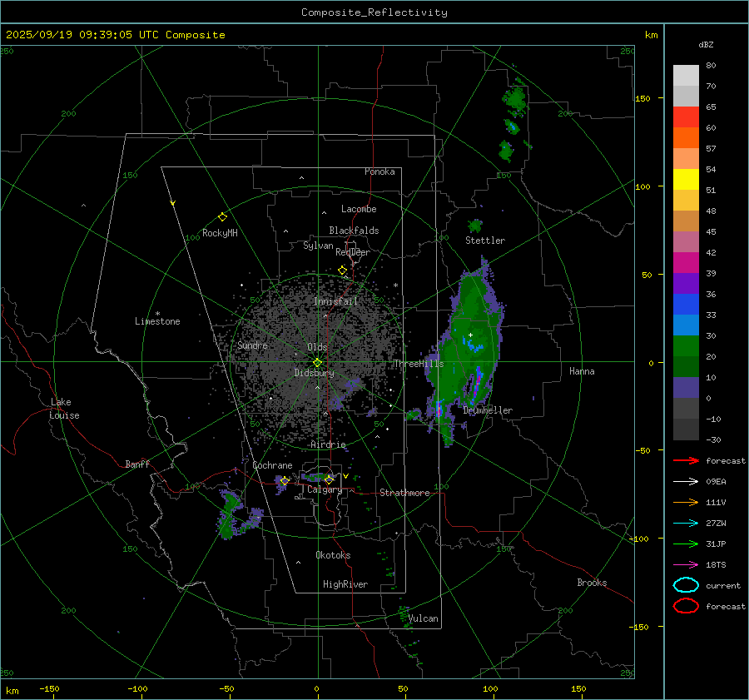Click the green 30 dBZ color swatch

pos(686,346)
